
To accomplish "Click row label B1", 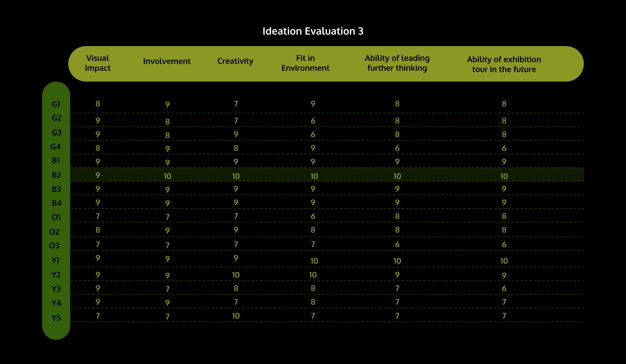I will [56, 160].
